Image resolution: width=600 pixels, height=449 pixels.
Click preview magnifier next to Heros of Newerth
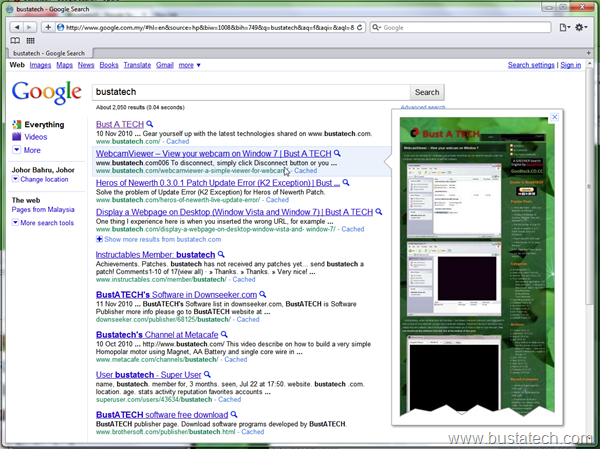[x=346, y=183]
